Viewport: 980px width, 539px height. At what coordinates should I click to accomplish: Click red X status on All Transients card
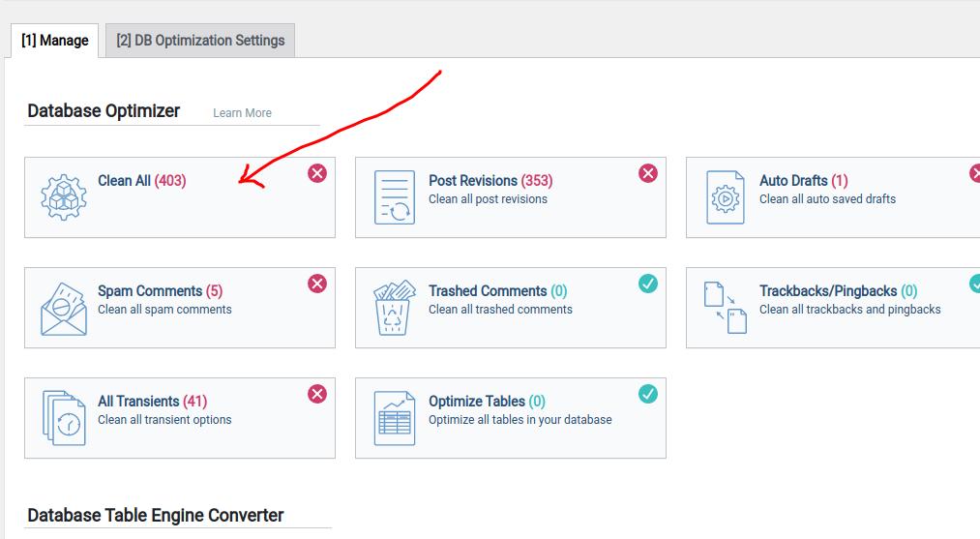click(317, 394)
